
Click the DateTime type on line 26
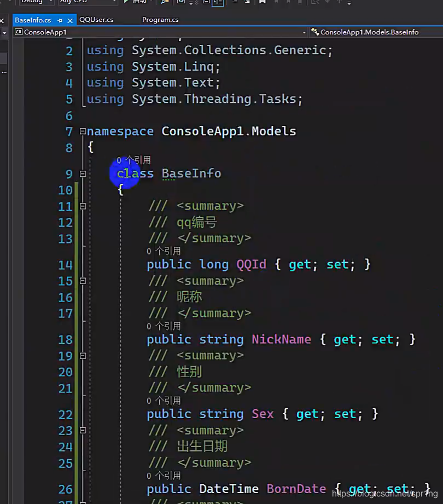point(229,489)
